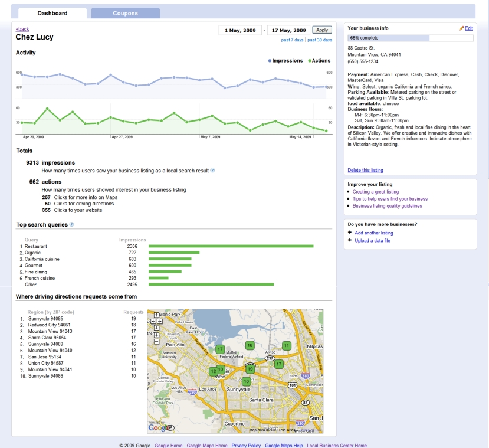Screen dimensions: 489x448
Task: Select the 10 marker just above the Sunnyvale label
Action: (x=247, y=381)
